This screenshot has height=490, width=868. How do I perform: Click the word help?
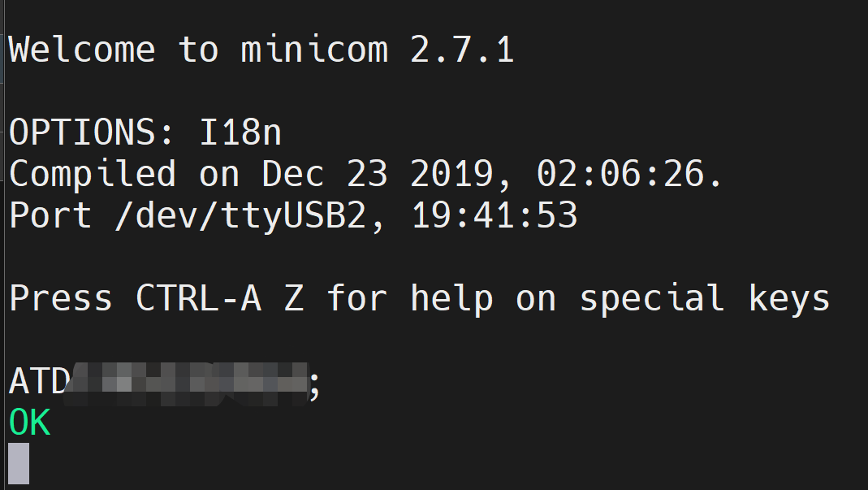451,298
